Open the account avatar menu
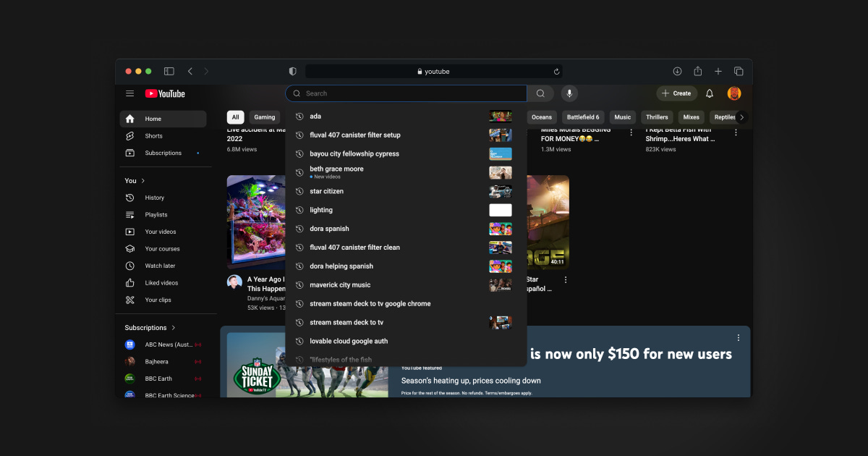 tap(734, 93)
